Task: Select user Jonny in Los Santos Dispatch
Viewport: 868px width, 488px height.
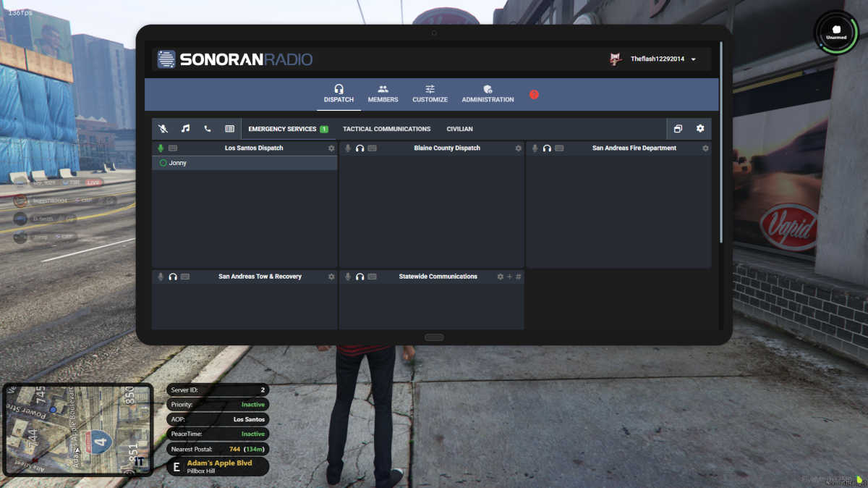Action: tap(177, 164)
